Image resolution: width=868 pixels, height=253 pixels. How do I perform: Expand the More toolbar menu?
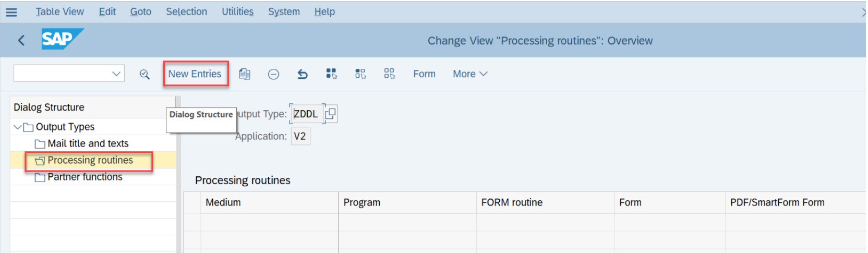tap(470, 74)
